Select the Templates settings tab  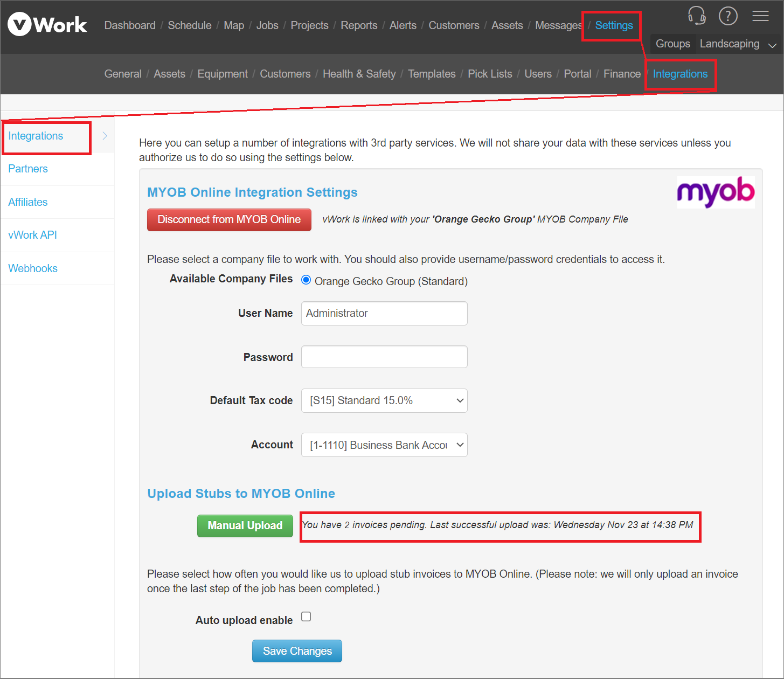[x=432, y=74]
